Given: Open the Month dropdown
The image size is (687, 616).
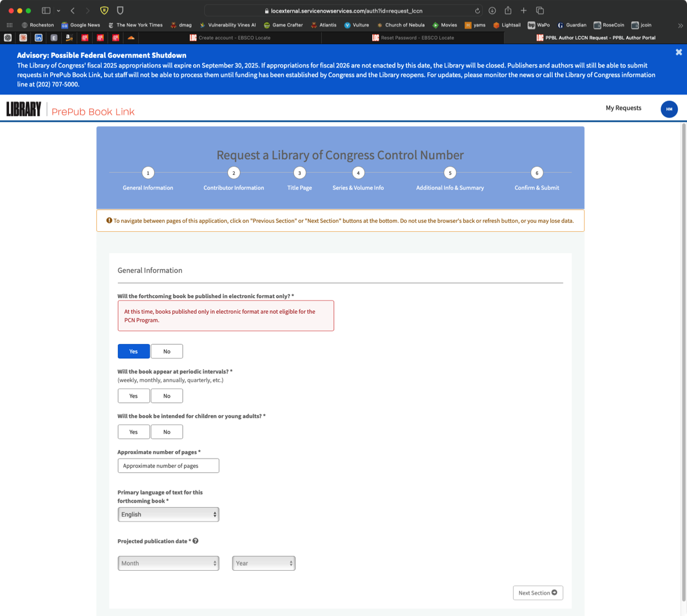Looking at the screenshot, I should pos(168,563).
